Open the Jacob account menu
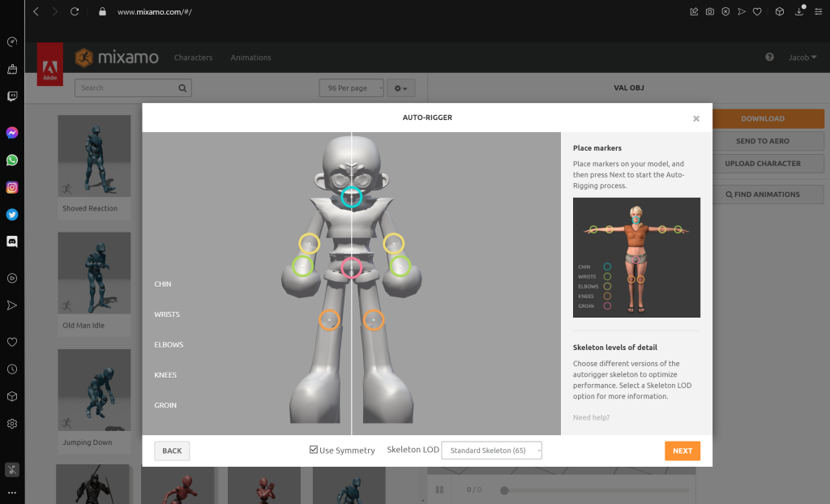The image size is (830, 504). 802,58
